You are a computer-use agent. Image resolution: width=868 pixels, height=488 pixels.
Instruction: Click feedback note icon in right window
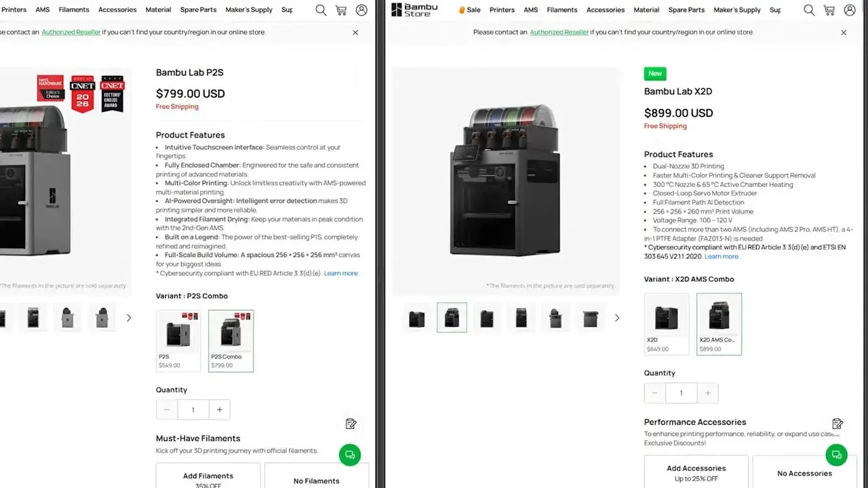[x=837, y=424]
